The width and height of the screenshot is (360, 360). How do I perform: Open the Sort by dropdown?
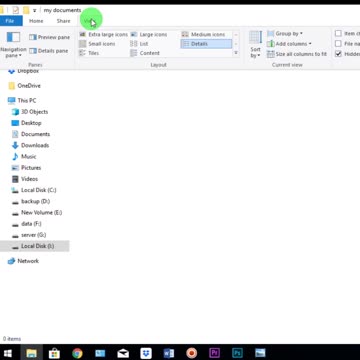pyautogui.click(x=256, y=45)
